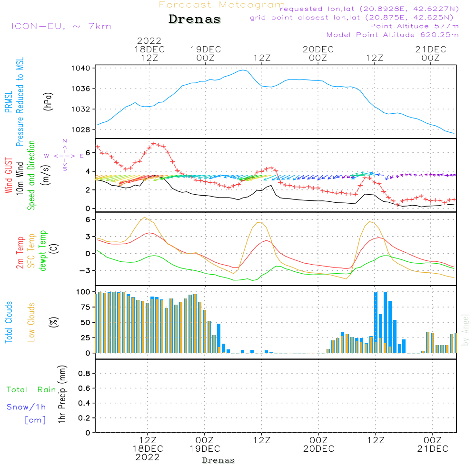Click the green 'Speed and Direction' label
Image resolution: width=476 pixels, height=476 pixels.
31,175
